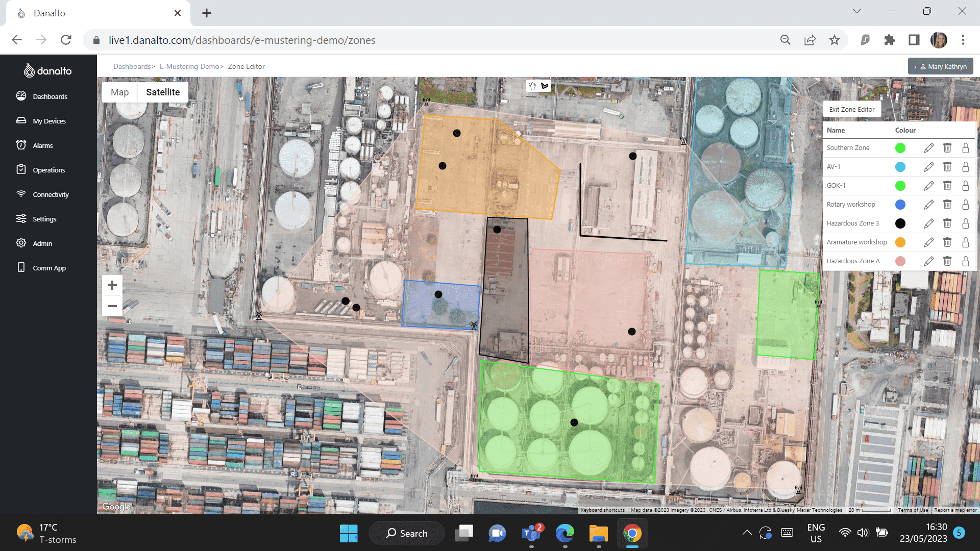Screen dimensions: 980x551
Task: Toggle the lock on AV-1 zone
Action: tap(966, 167)
